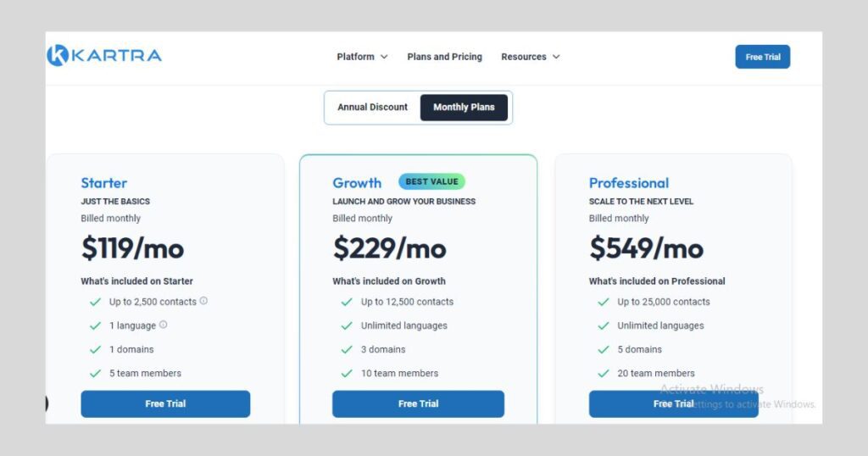The image size is (868, 456).
Task: Click checkmark next to 5 team members
Action: [95, 373]
